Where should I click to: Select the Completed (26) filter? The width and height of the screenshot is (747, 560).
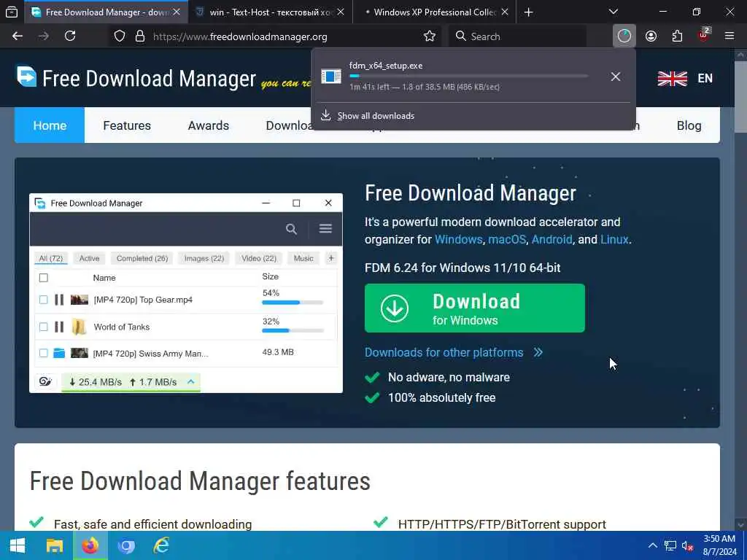[142, 258]
